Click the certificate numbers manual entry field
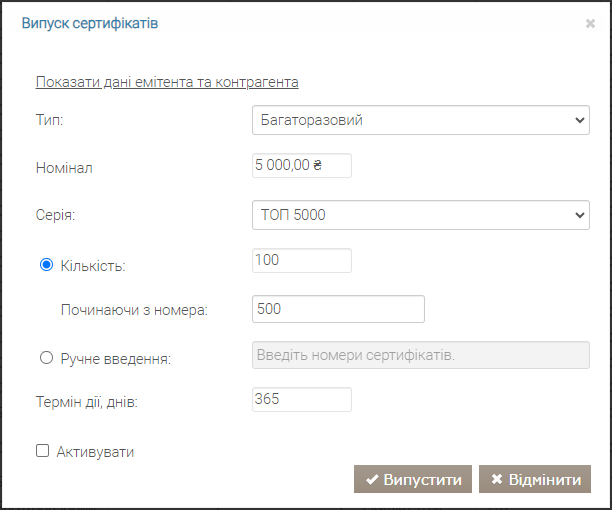The height and width of the screenshot is (510, 612). click(x=421, y=355)
